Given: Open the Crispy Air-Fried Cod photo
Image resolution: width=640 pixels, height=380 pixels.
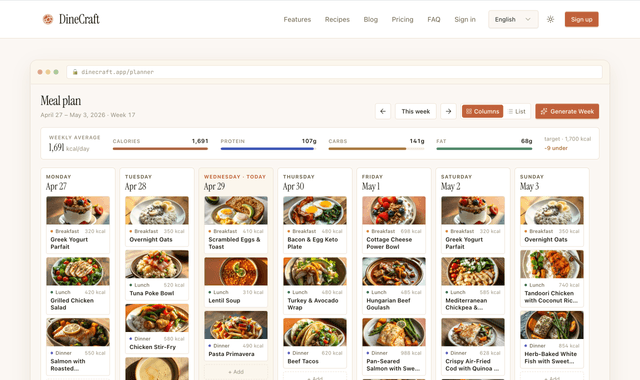Looking at the screenshot, I should [473, 332].
